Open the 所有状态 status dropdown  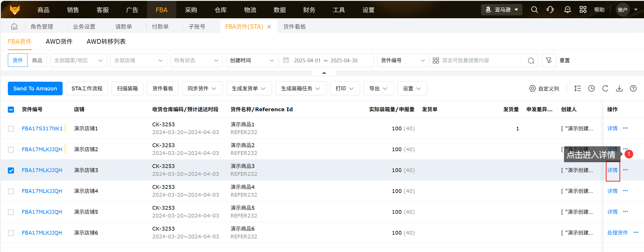196,60
